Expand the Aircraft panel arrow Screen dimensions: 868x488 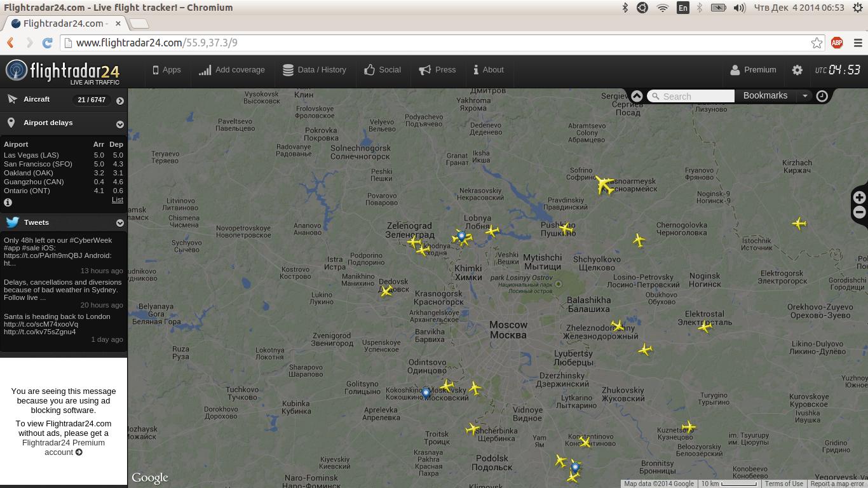click(x=120, y=100)
